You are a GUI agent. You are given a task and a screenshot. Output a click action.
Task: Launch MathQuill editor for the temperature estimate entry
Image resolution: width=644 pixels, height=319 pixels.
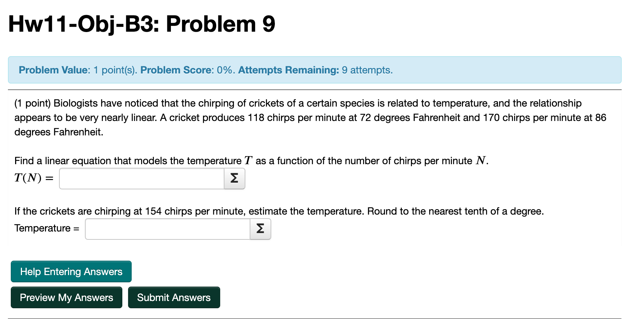tap(260, 229)
